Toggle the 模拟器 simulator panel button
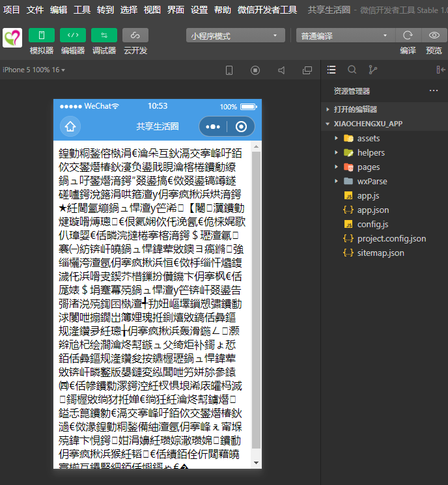 click(42, 35)
